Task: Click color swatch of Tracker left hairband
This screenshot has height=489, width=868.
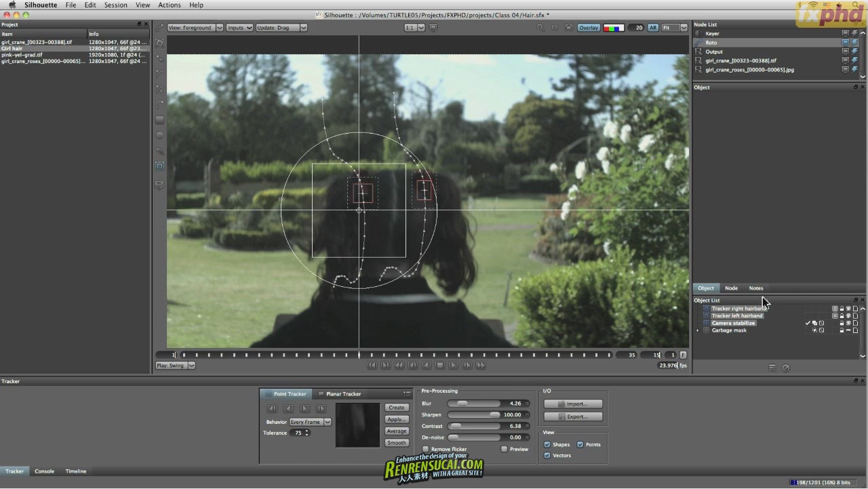Action: pos(835,316)
